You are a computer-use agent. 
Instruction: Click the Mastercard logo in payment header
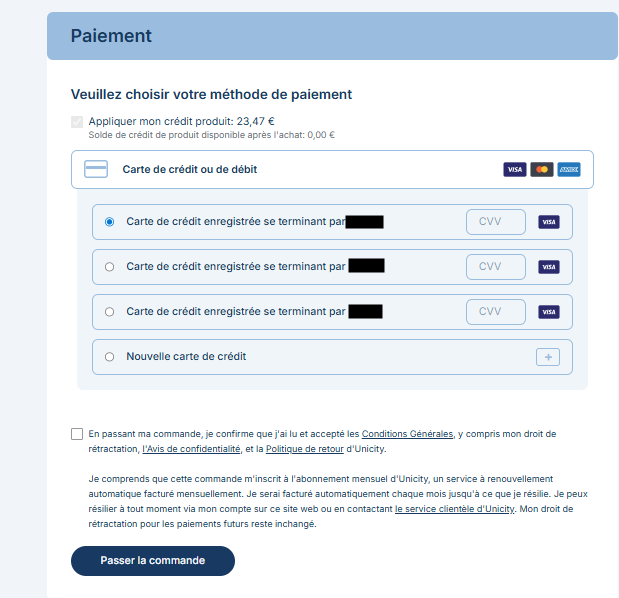click(x=542, y=170)
